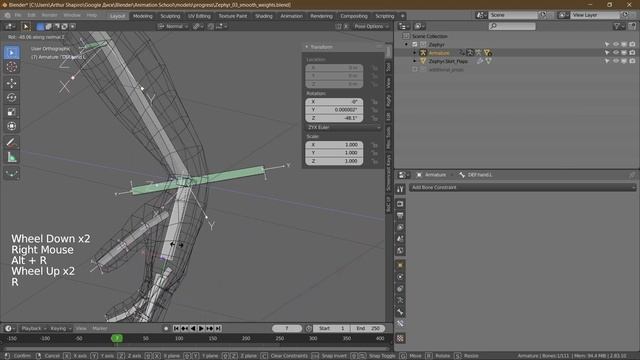Screen dimensions: 640x360
Task: Open the outliner filter dropdown
Action: tap(618, 27)
